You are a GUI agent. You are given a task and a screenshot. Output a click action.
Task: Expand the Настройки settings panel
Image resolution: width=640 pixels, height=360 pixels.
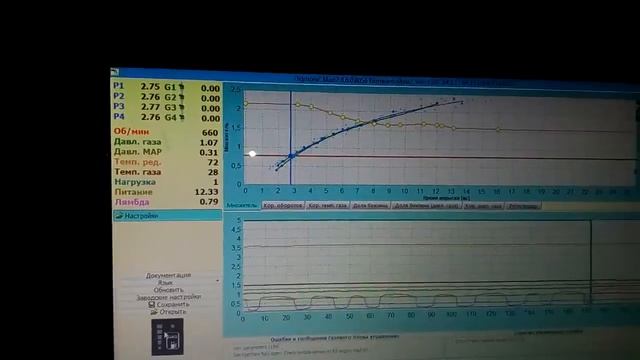coord(167,216)
